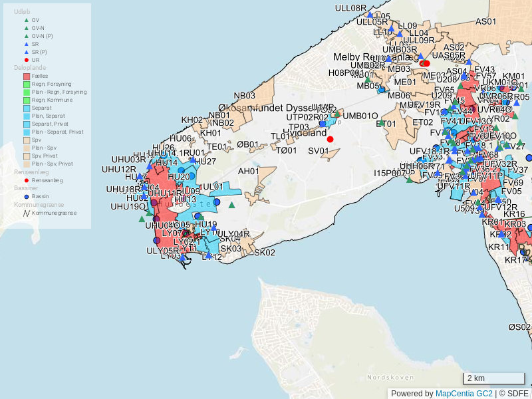The image size is (532, 399).
Task: Click the green OV triangle in legend
Action: click(27, 20)
